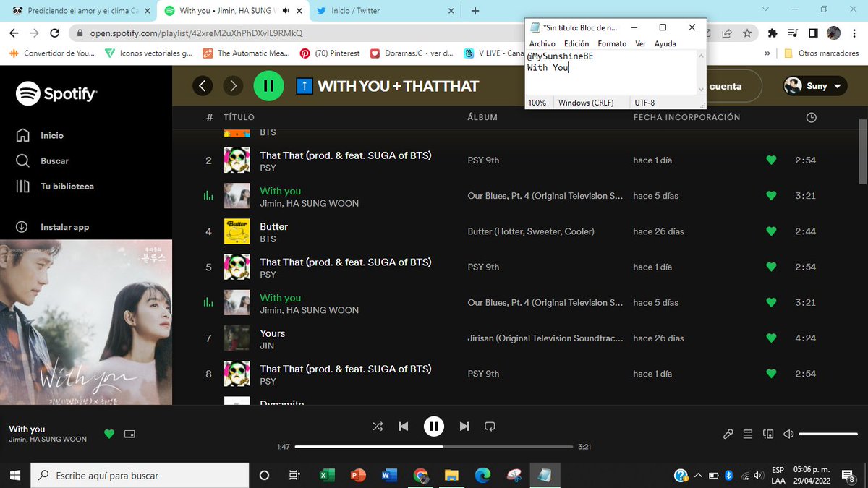
Task: Unlike That That row 2 heart
Action: pyautogui.click(x=771, y=160)
